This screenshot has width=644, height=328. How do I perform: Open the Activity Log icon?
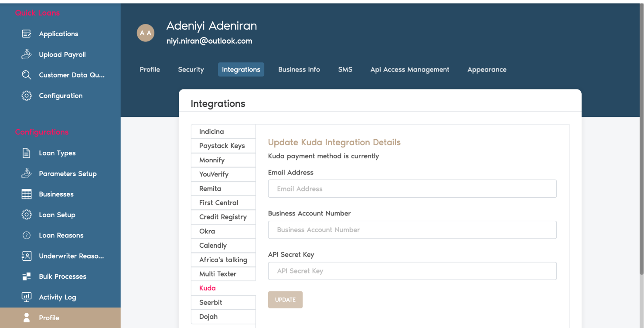coord(26,297)
